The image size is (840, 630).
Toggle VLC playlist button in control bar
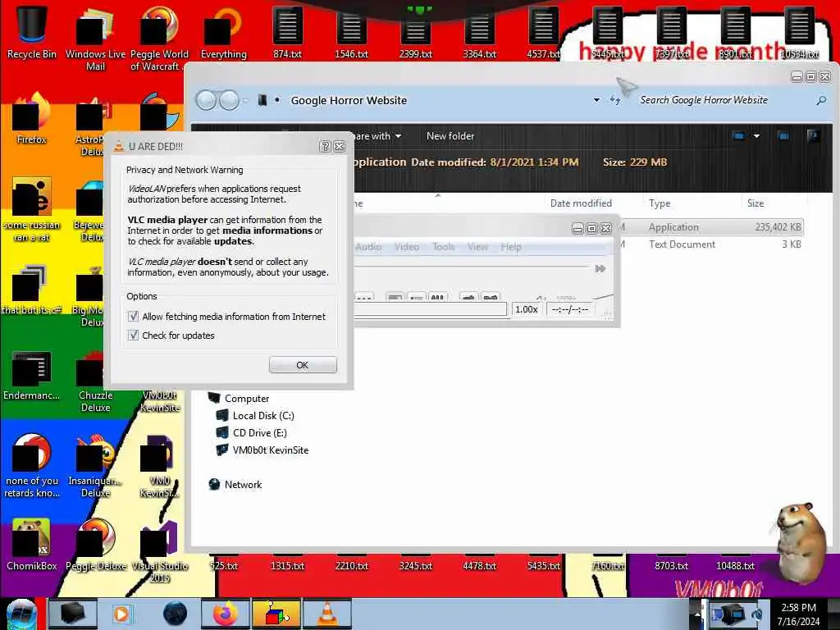click(x=417, y=297)
